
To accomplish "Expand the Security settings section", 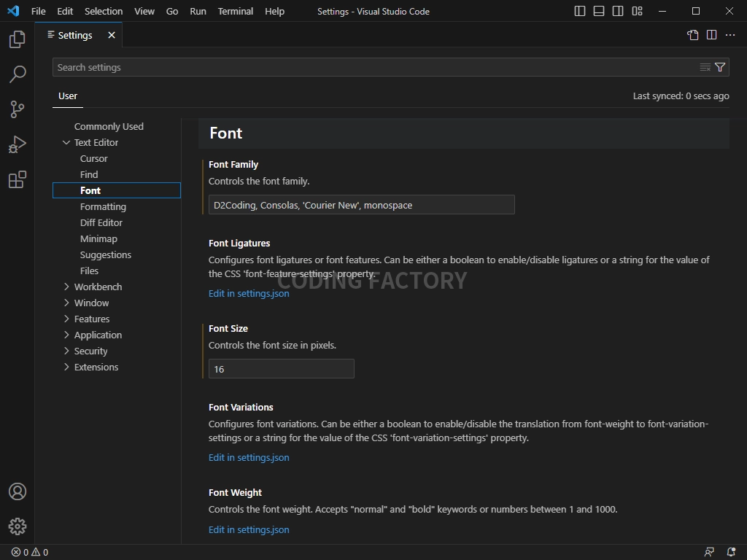I will point(66,351).
